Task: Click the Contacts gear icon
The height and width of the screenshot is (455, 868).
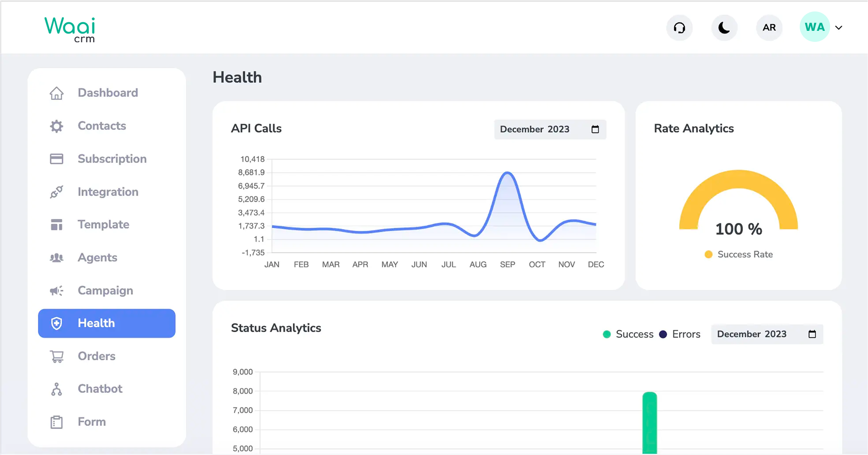Action: pyautogui.click(x=56, y=126)
